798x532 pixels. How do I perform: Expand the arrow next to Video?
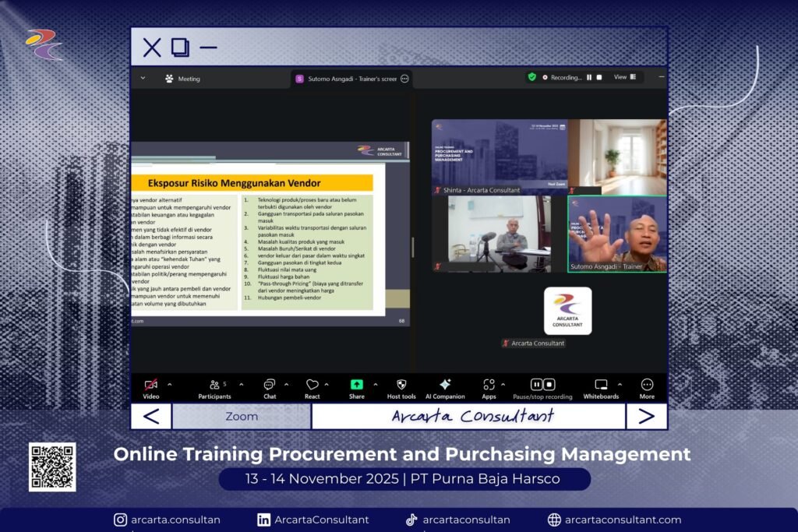170,384
